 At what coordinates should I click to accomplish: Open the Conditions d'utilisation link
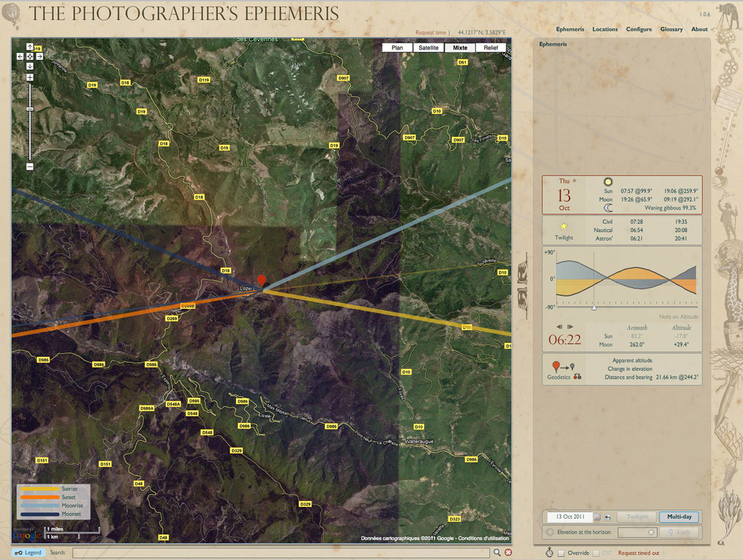click(482, 538)
